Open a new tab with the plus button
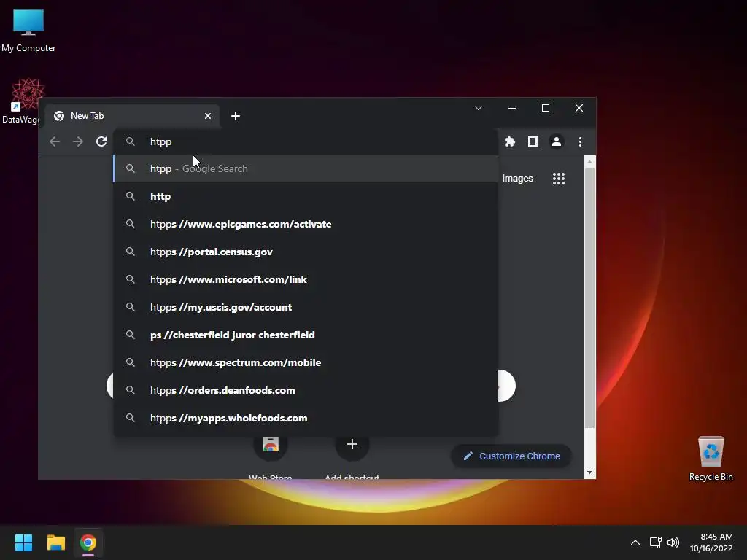This screenshot has width=747, height=560. pos(236,116)
